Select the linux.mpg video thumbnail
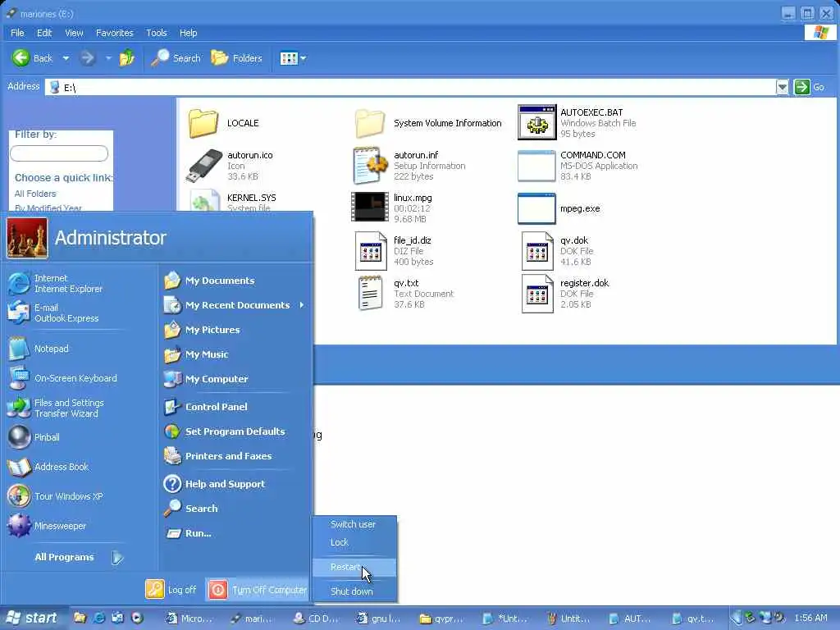The image size is (840, 630). point(370,207)
